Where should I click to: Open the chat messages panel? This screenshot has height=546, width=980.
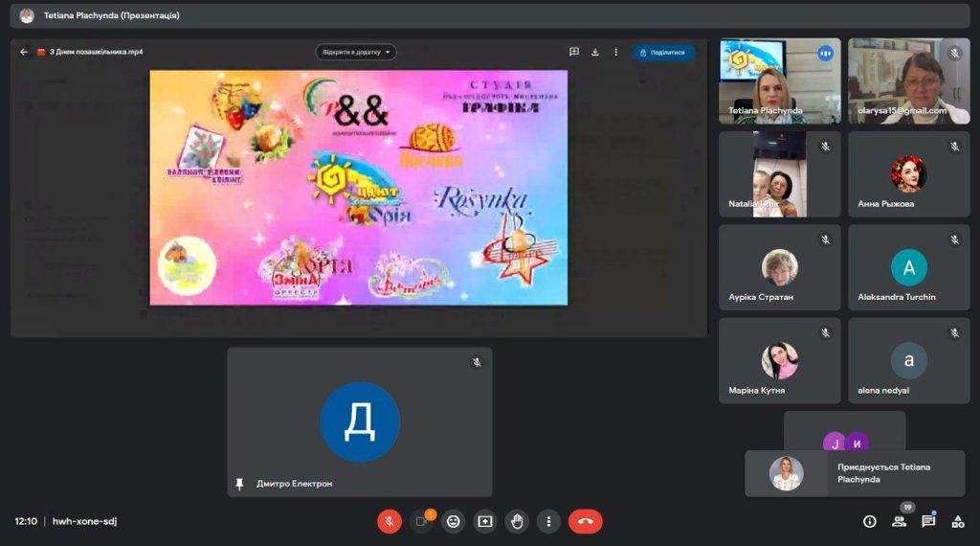(x=928, y=521)
